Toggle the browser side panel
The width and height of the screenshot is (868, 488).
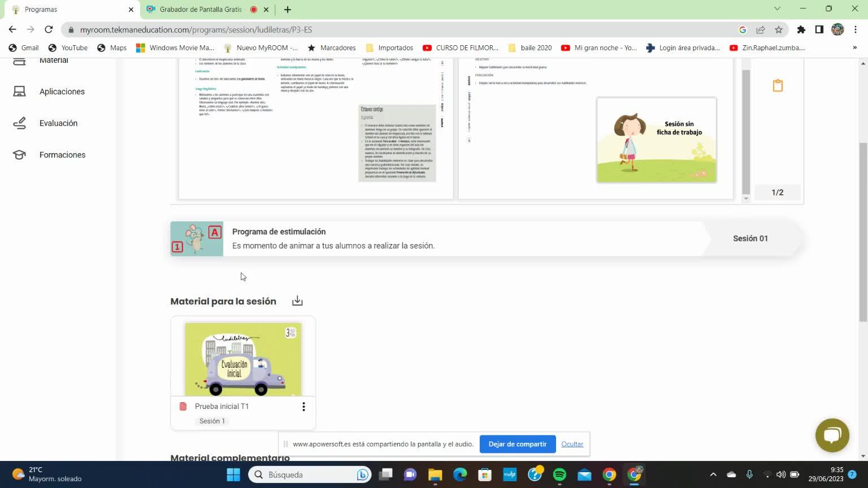pyautogui.click(x=819, y=29)
